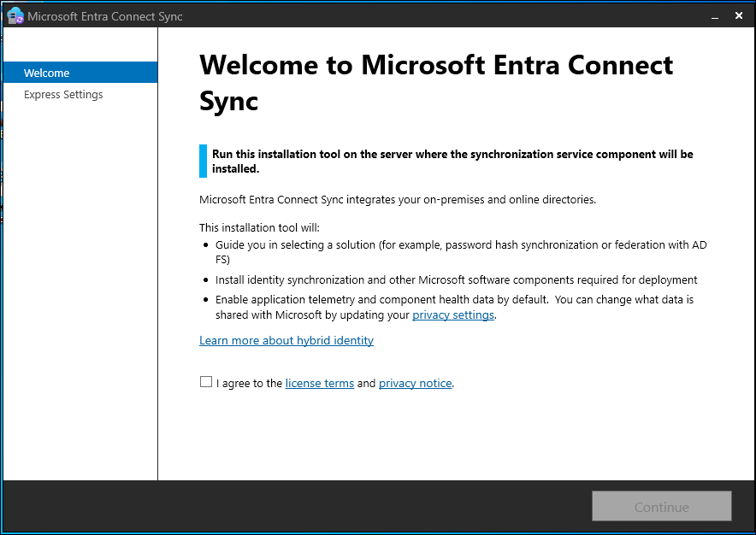
Task: Open the privacy settings link
Action: pyautogui.click(x=453, y=315)
